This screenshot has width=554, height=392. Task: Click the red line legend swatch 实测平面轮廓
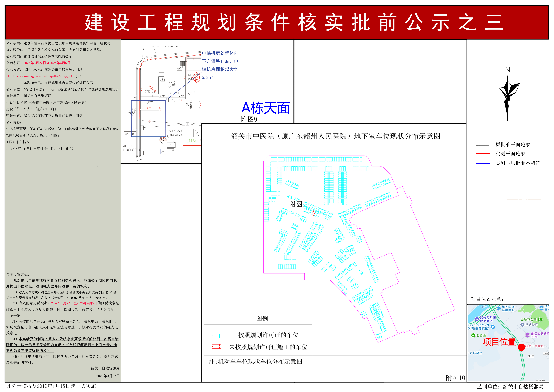coord(483,154)
